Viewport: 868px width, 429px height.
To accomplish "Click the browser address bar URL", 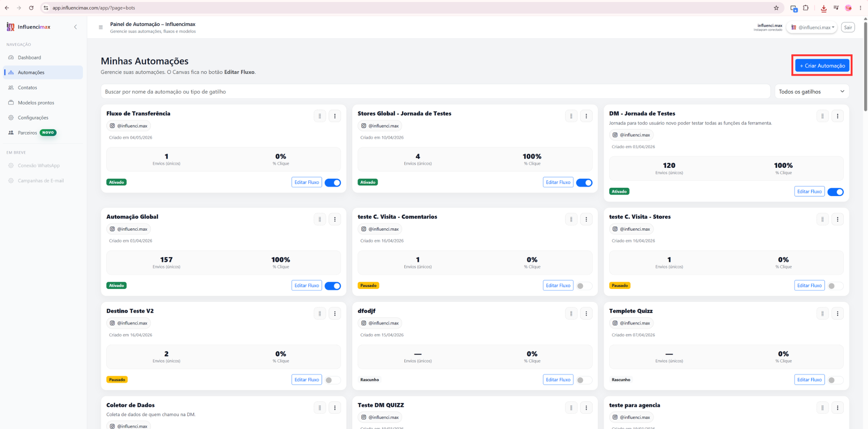I will (94, 8).
